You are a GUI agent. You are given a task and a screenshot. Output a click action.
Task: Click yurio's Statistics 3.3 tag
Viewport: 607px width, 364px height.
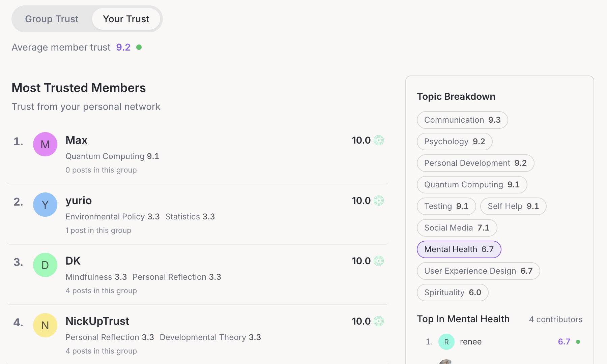coord(190,217)
